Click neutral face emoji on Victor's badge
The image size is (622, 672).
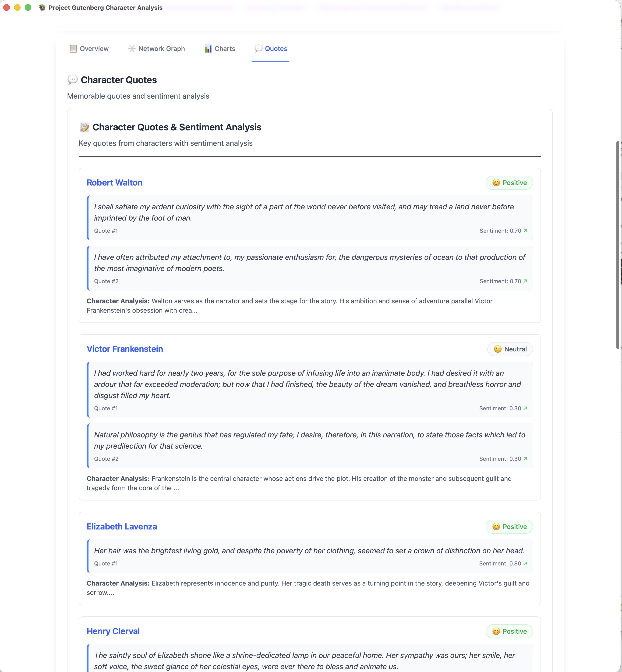coord(498,349)
